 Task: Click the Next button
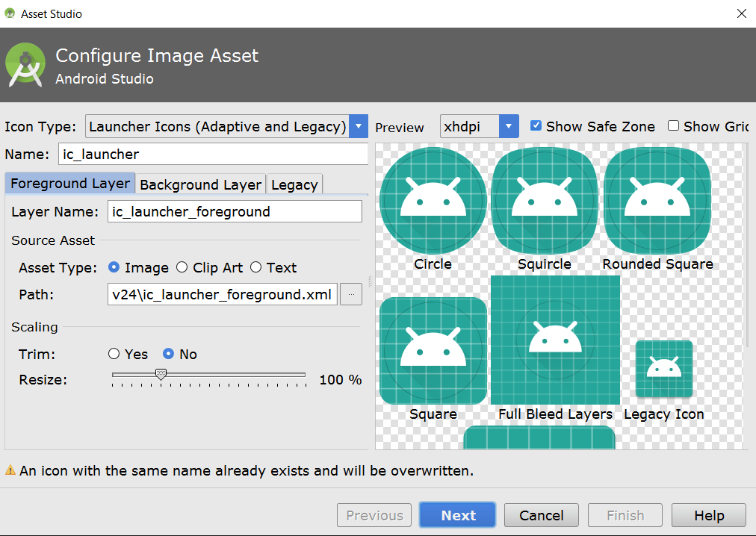[x=457, y=515]
